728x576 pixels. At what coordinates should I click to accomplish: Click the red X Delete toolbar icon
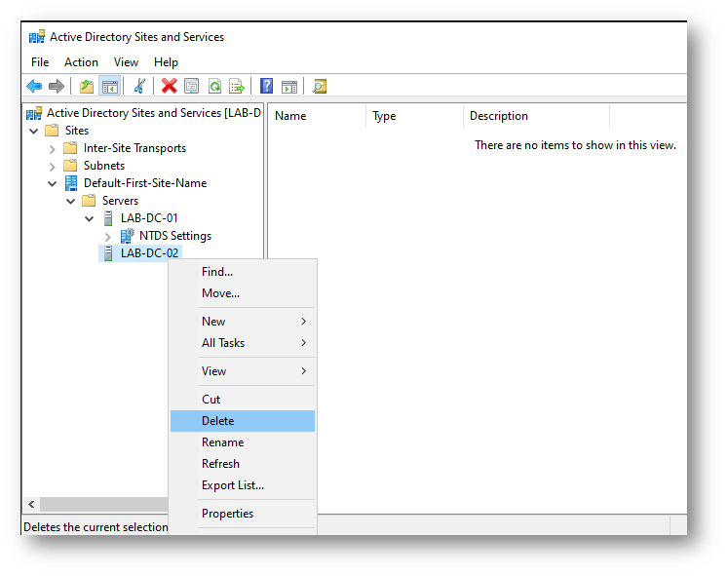169,86
